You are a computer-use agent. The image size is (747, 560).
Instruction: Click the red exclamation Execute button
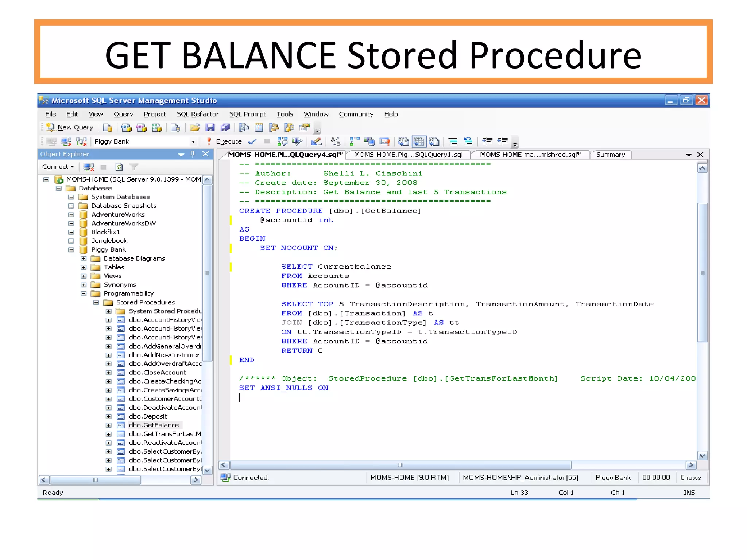click(x=224, y=141)
